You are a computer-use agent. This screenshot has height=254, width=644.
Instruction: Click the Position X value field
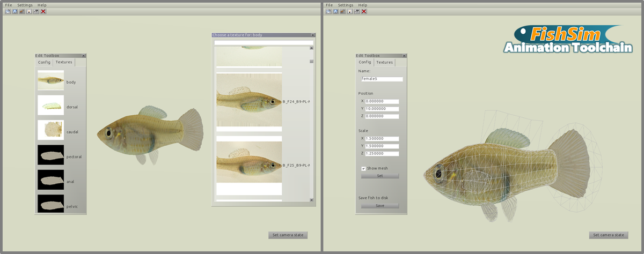(x=383, y=101)
